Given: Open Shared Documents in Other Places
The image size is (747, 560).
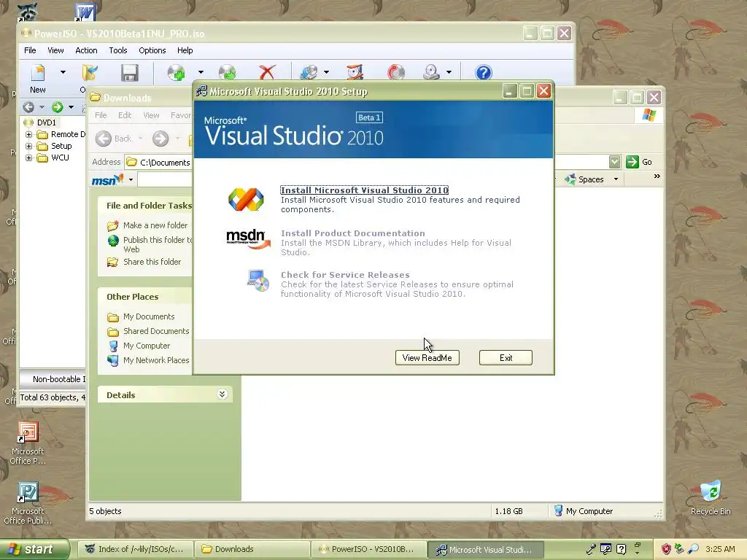Looking at the screenshot, I should (x=156, y=331).
